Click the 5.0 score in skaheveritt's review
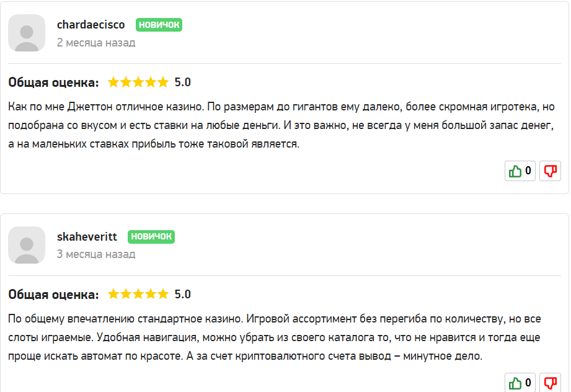The width and height of the screenshot is (571, 392). [x=183, y=294]
